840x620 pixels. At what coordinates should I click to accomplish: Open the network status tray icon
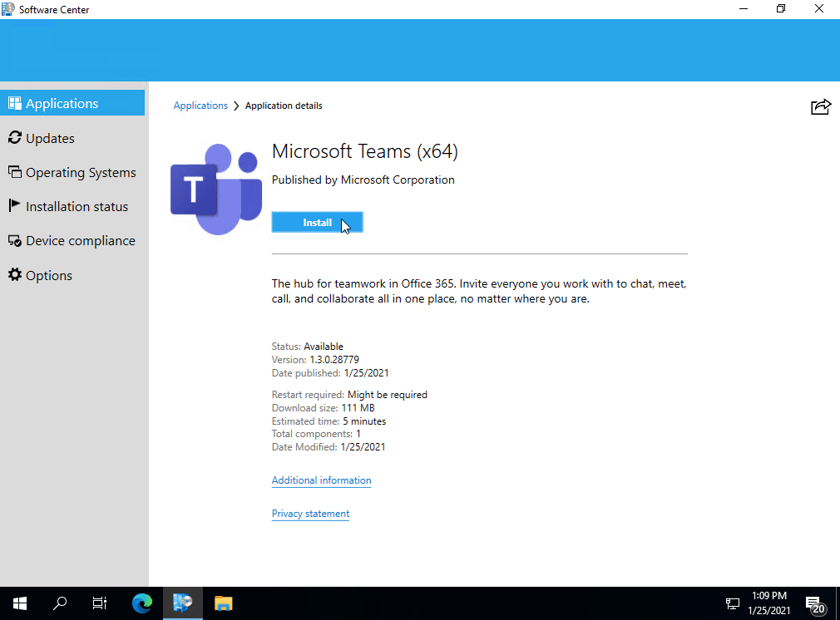click(733, 603)
